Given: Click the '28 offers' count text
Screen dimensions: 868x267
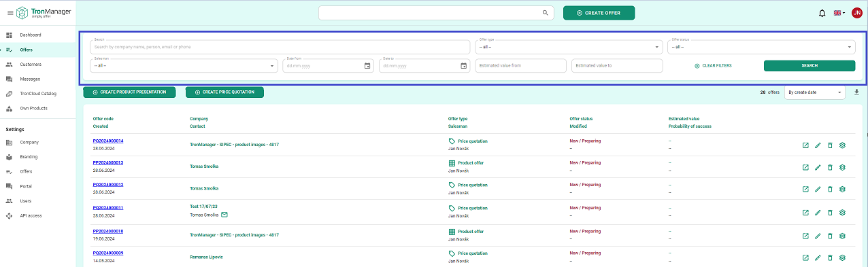Looking at the screenshot, I should (770, 92).
